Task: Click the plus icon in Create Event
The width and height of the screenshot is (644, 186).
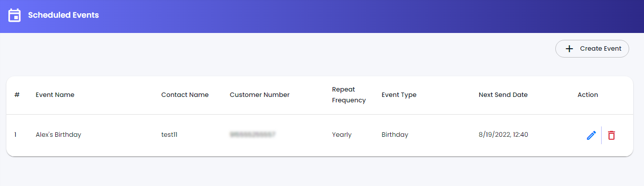Action: point(569,49)
